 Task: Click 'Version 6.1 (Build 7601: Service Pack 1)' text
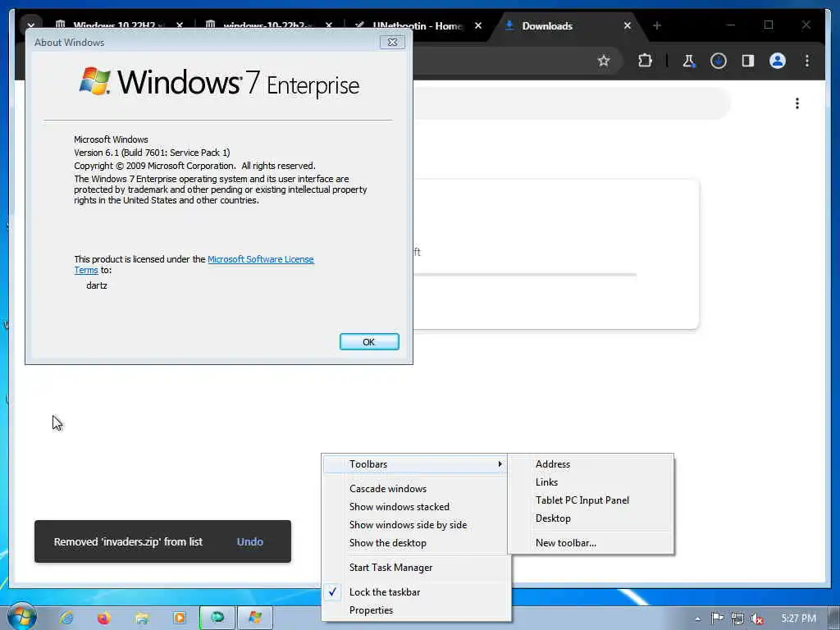click(152, 153)
